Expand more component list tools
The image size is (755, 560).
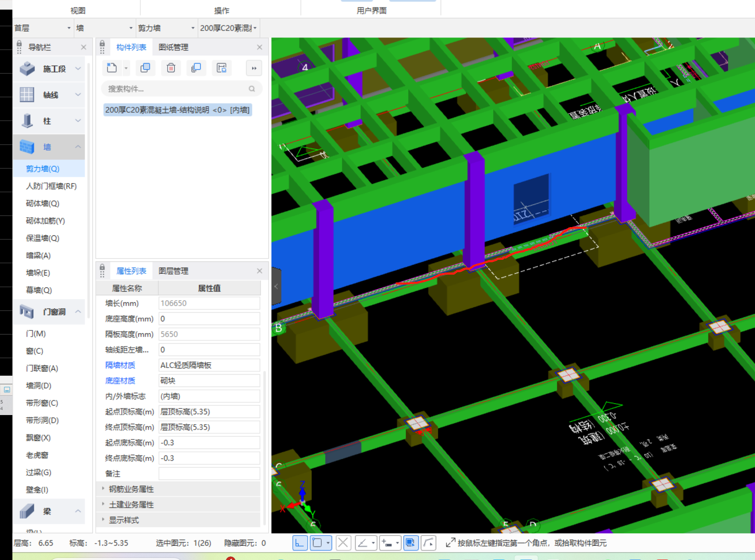click(254, 68)
